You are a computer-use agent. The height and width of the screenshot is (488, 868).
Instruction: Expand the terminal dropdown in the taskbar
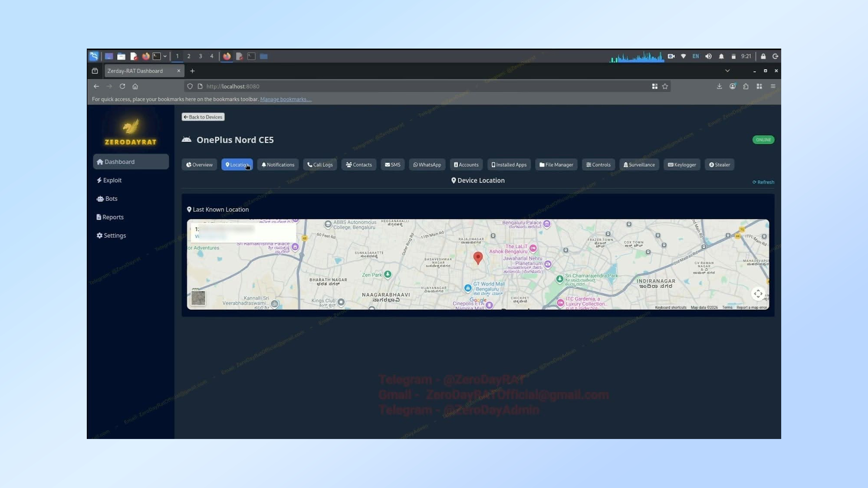[165, 56]
